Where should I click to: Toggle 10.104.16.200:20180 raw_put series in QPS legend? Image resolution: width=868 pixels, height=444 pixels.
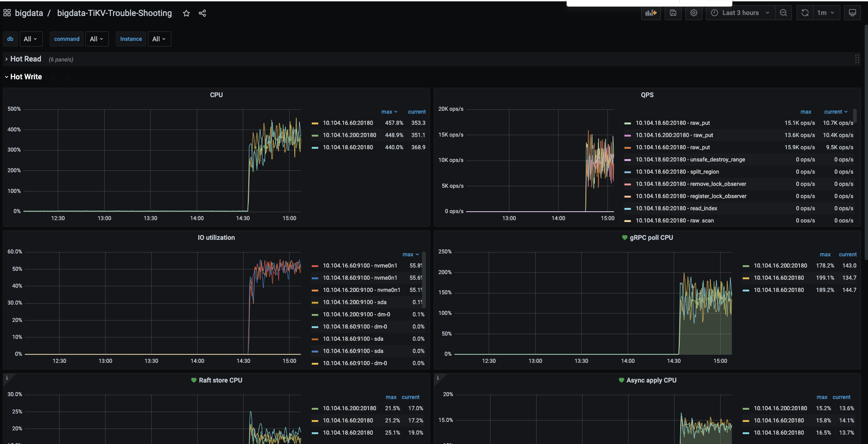674,135
